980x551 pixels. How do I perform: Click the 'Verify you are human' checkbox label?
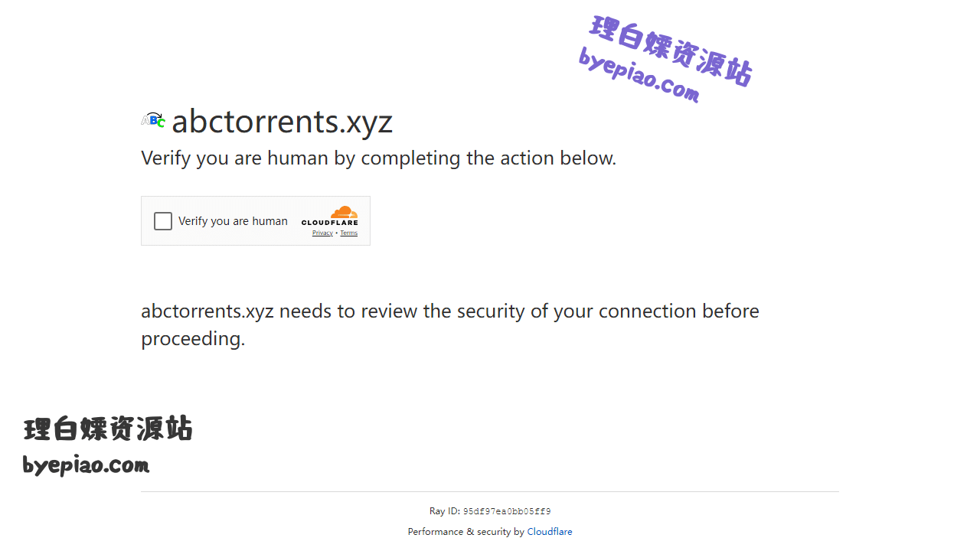tap(233, 221)
